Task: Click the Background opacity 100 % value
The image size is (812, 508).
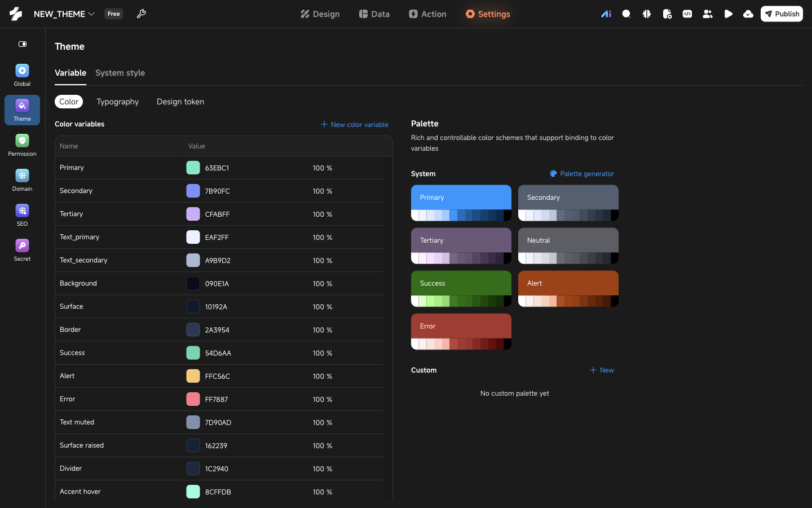Action: 323,284
